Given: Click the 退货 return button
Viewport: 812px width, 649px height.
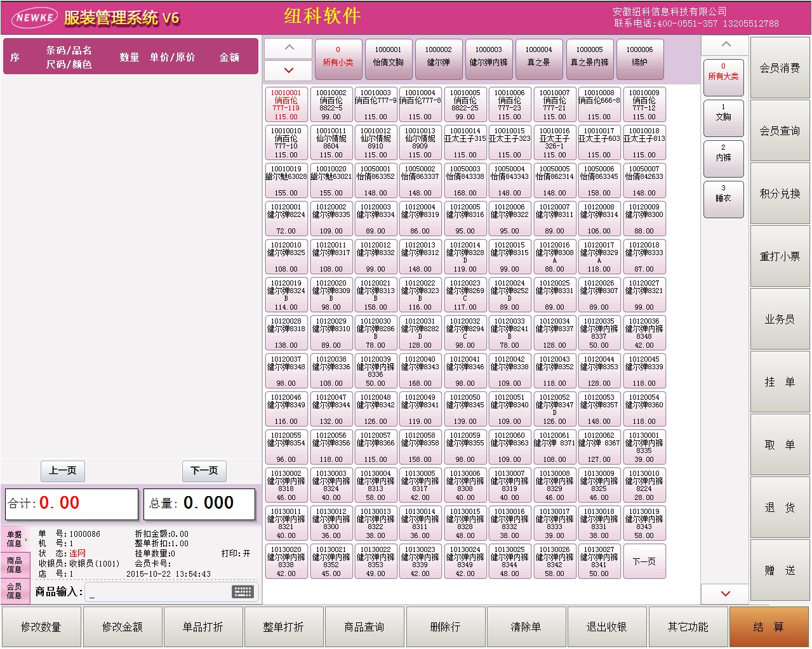Looking at the screenshot, I should pos(780,508).
